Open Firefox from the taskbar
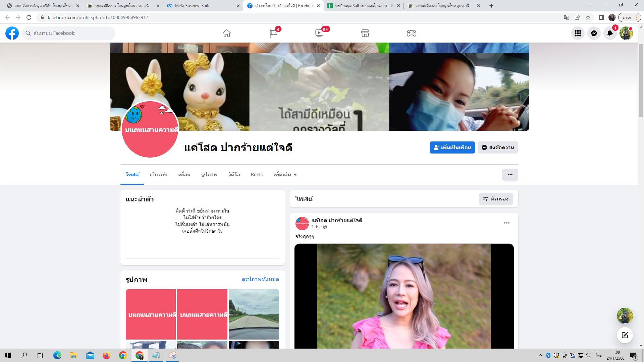 coord(107,355)
